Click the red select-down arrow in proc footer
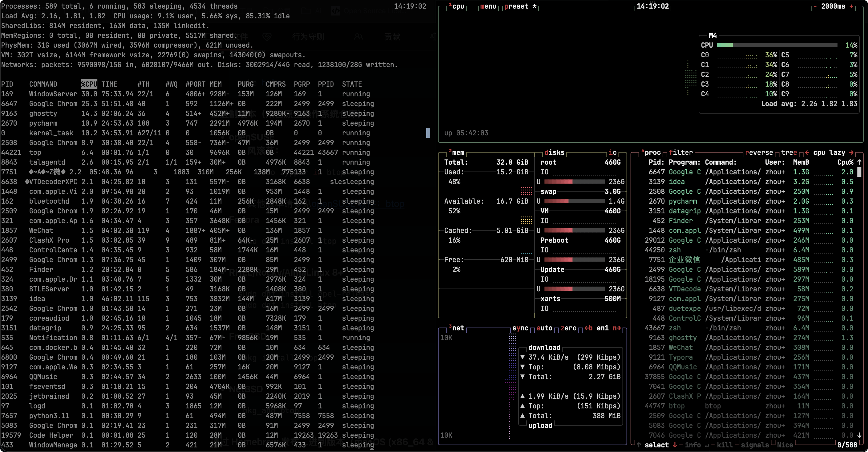Image resolution: width=868 pixels, height=452 pixels. [x=675, y=445]
